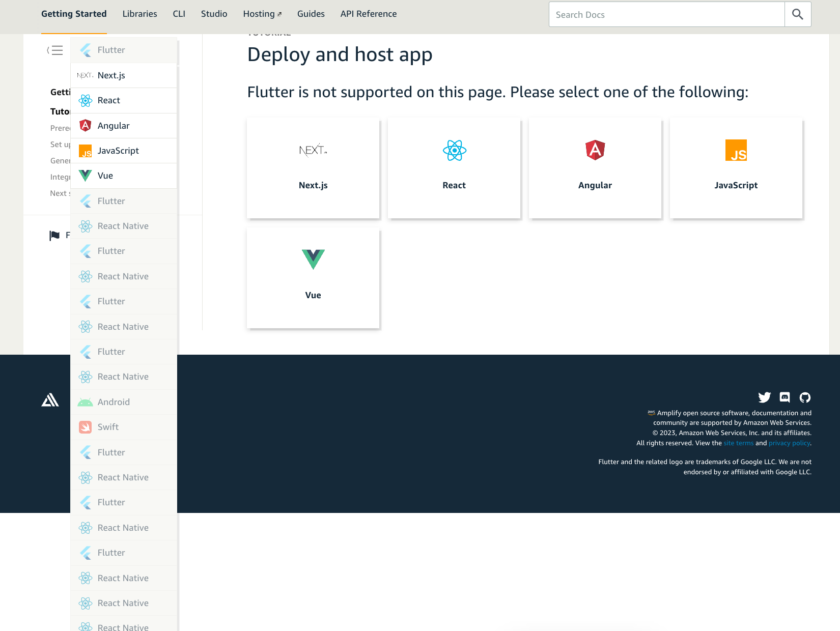
Task: Open Amplify's Twitter from the footer icon
Action: point(765,397)
